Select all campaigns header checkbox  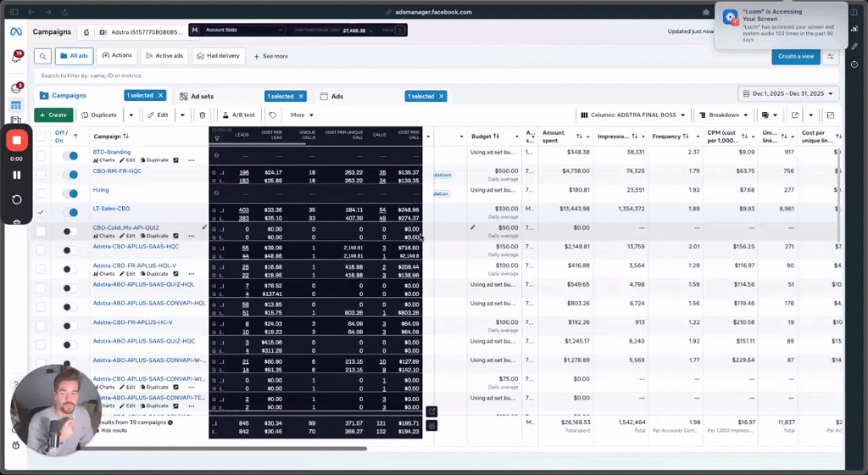coord(41,137)
